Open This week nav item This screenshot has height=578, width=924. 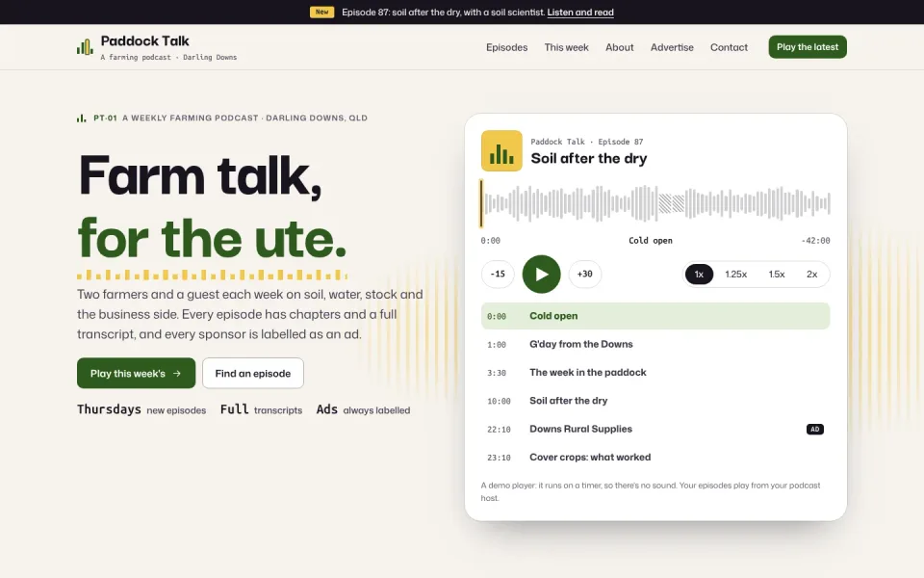566,47
